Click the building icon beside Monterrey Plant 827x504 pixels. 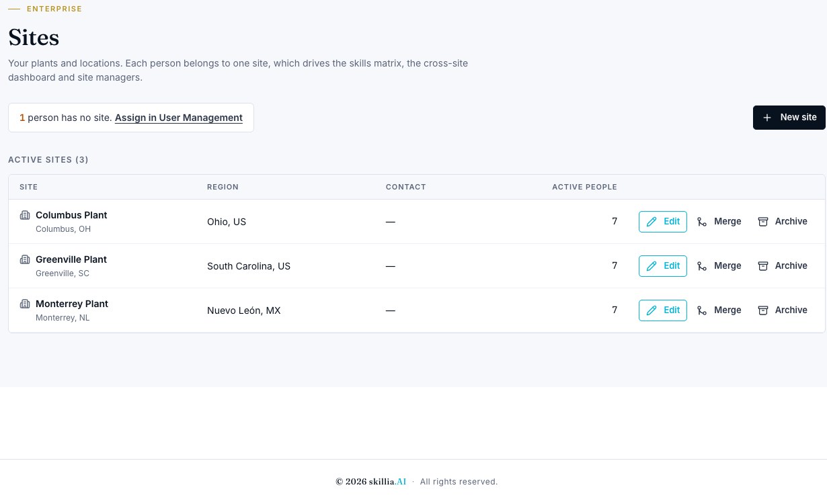[25, 304]
